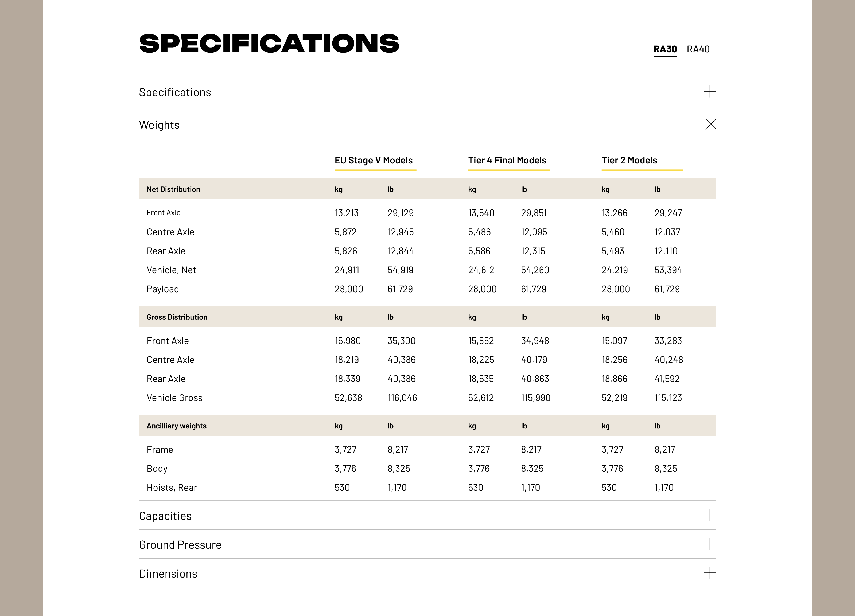The image size is (855, 616).
Task: Switch to the RA40 model tab
Action: (698, 49)
